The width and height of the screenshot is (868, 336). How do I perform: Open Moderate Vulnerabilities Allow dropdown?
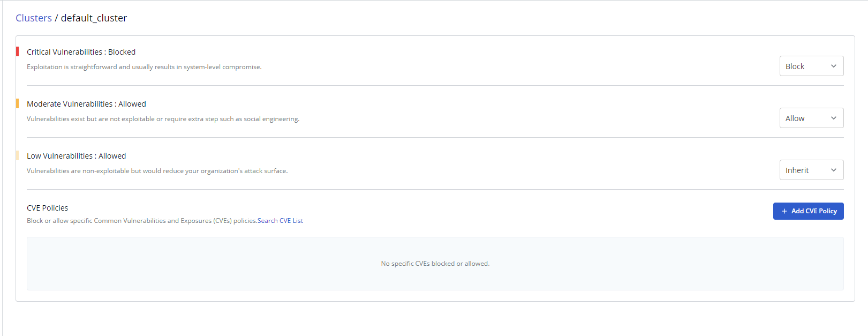[x=811, y=118]
